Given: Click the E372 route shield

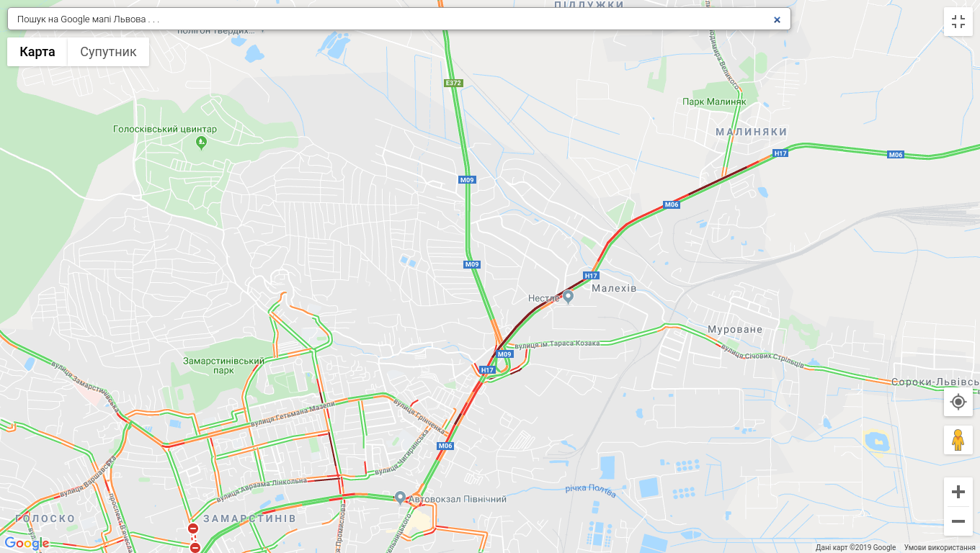Looking at the screenshot, I should click(x=453, y=83).
